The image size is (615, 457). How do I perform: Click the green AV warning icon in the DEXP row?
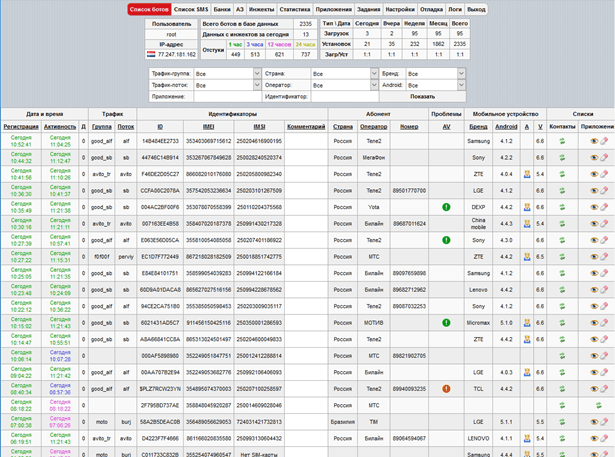tap(446, 207)
